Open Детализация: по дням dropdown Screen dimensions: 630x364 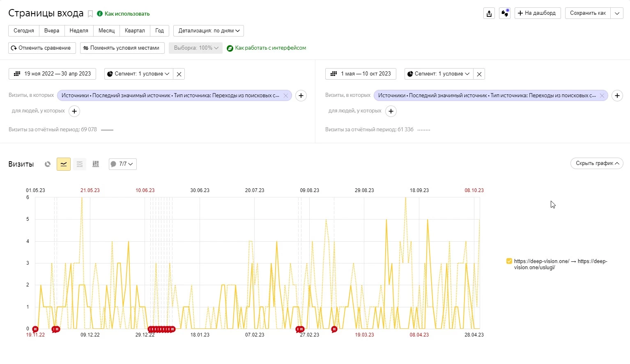pos(209,31)
